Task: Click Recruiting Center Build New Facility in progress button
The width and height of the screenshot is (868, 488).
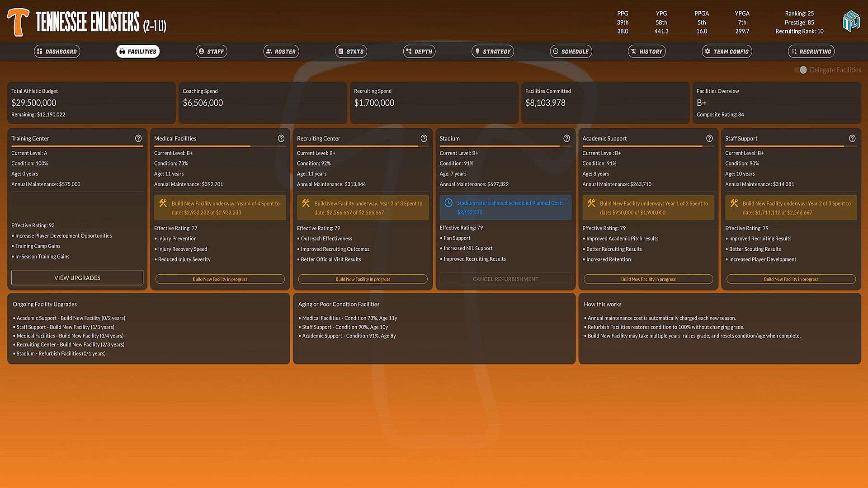Action: (363, 279)
